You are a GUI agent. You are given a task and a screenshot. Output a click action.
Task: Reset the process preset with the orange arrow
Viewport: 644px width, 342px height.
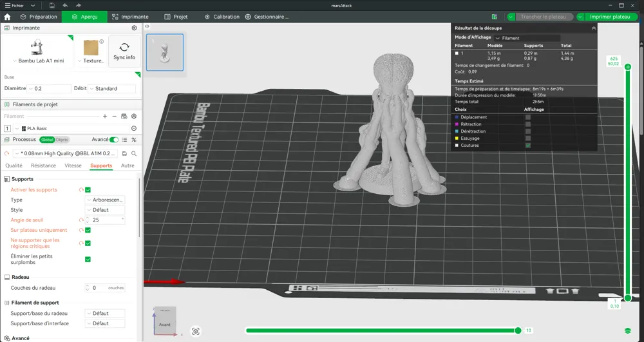coord(6,153)
